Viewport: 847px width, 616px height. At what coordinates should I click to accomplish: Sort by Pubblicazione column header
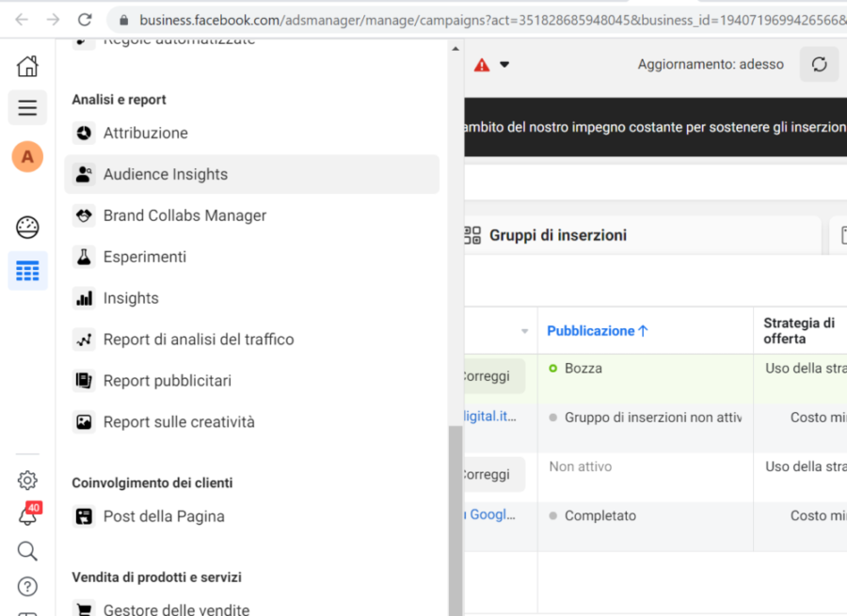[597, 331]
